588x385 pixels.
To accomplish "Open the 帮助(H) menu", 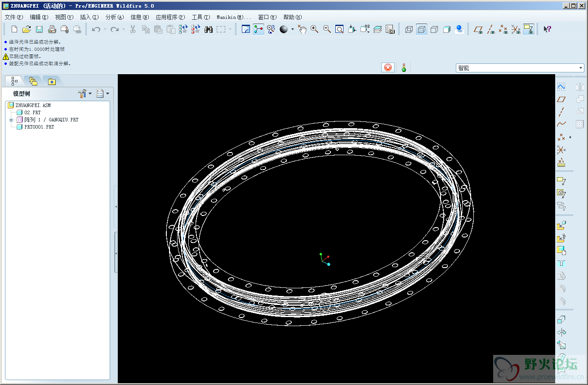I will tap(292, 17).
